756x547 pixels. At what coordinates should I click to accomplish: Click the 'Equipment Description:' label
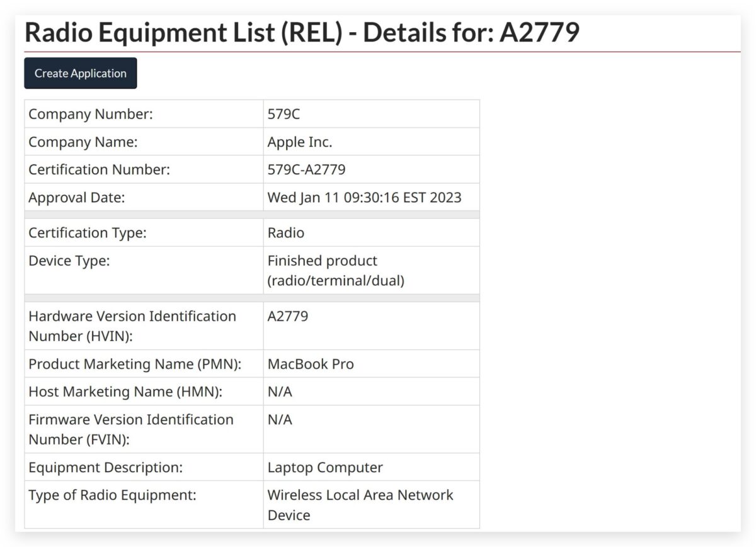(x=106, y=468)
